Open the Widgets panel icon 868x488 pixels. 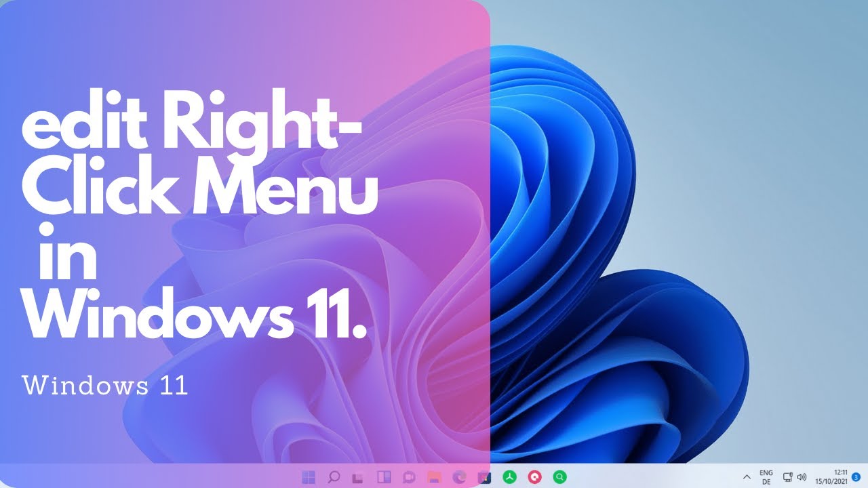coord(384,477)
